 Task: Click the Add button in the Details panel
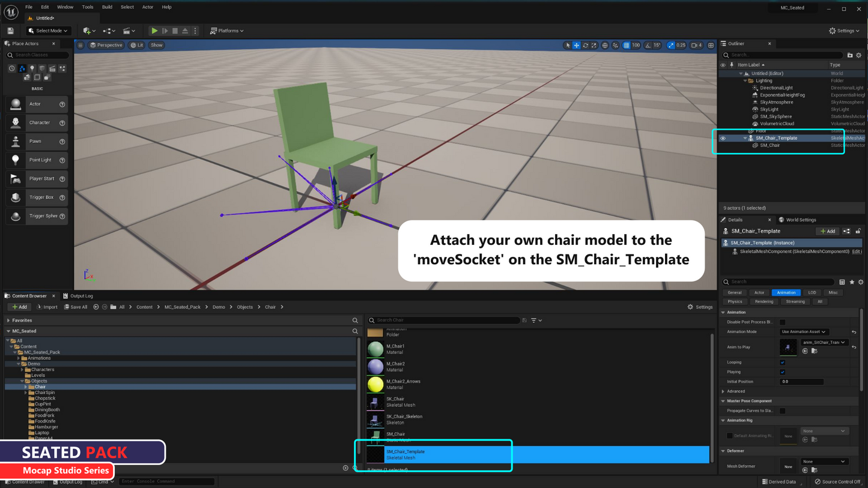pyautogui.click(x=827, y=231)
